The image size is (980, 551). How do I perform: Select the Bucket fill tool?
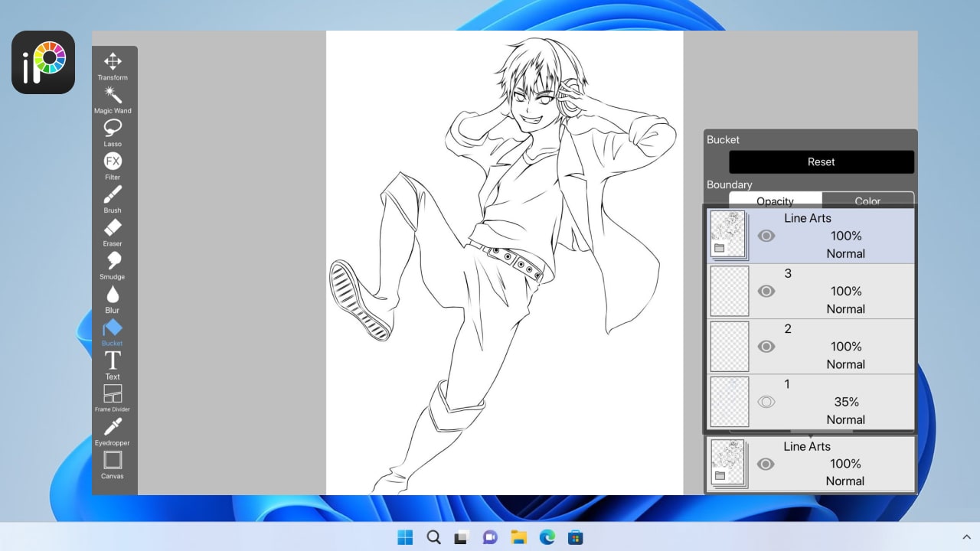point(113,332)
